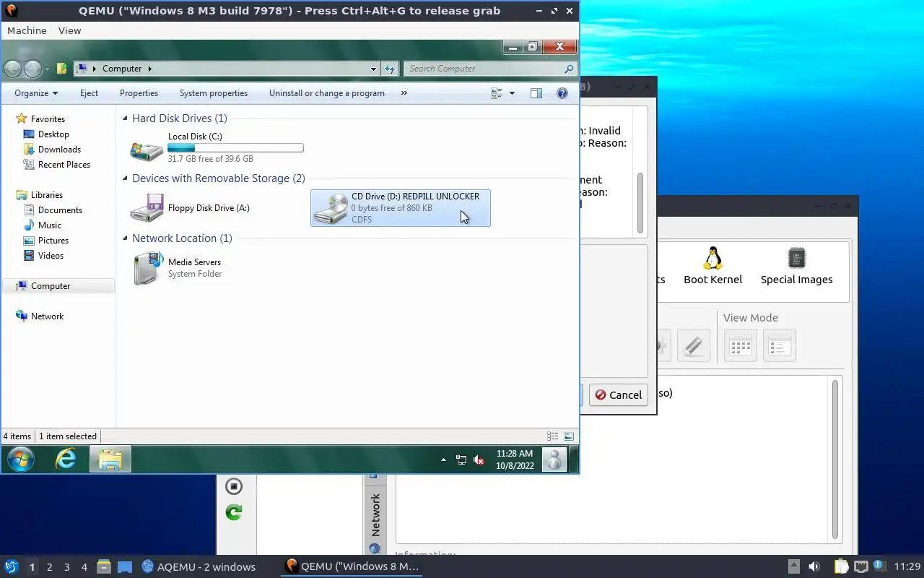Click Eject in the Explorer toolbar

(89, 93)
